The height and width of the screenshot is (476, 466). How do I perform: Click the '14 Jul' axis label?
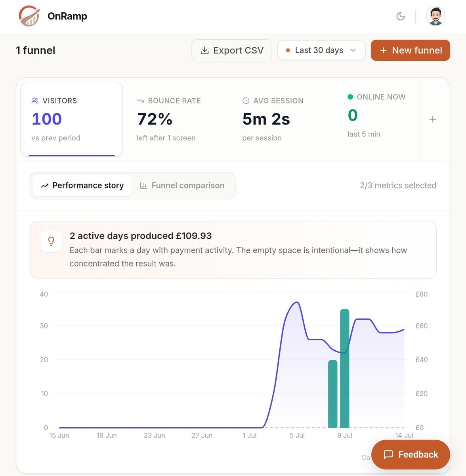pyautogui.click(x=404, y=436)
